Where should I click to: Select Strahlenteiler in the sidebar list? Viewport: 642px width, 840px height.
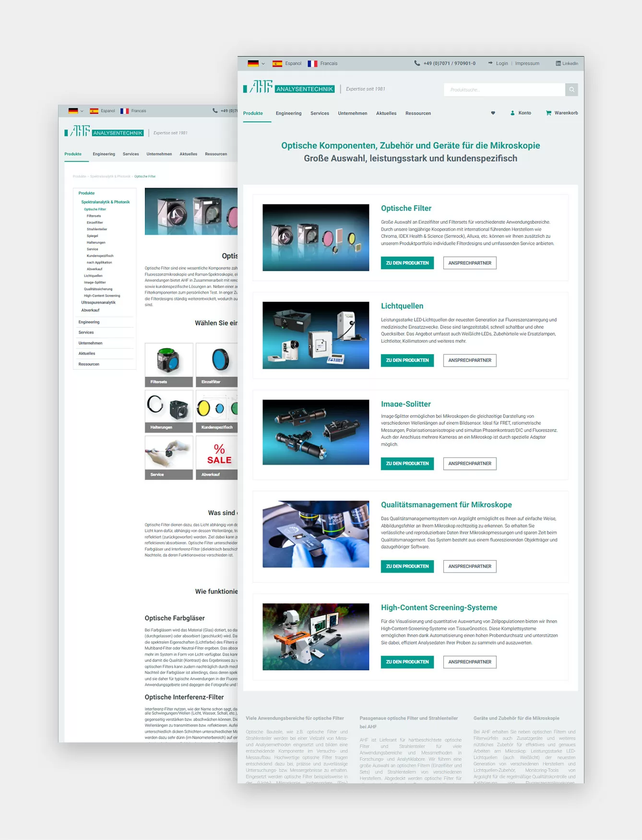pyautogui.click(x=97, y=229)
